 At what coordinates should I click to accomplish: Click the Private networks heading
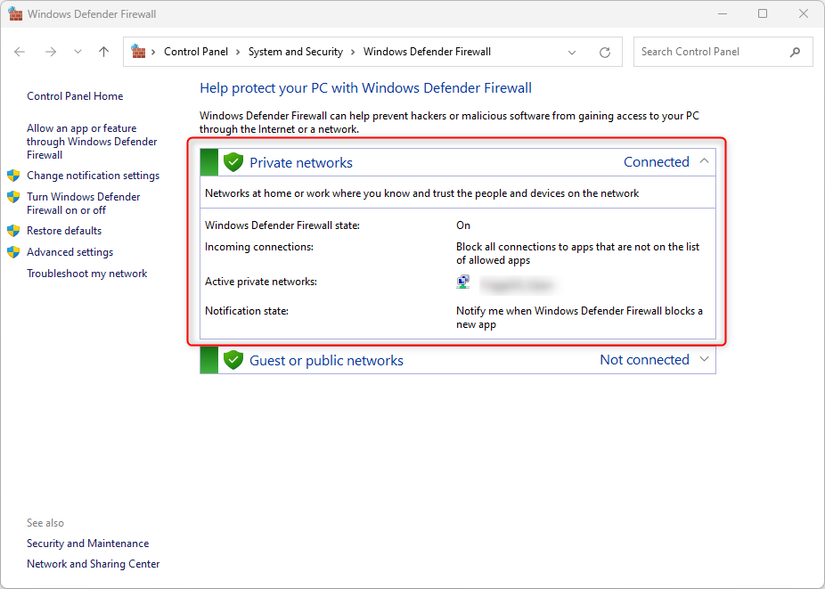click(x=301, y=163)
